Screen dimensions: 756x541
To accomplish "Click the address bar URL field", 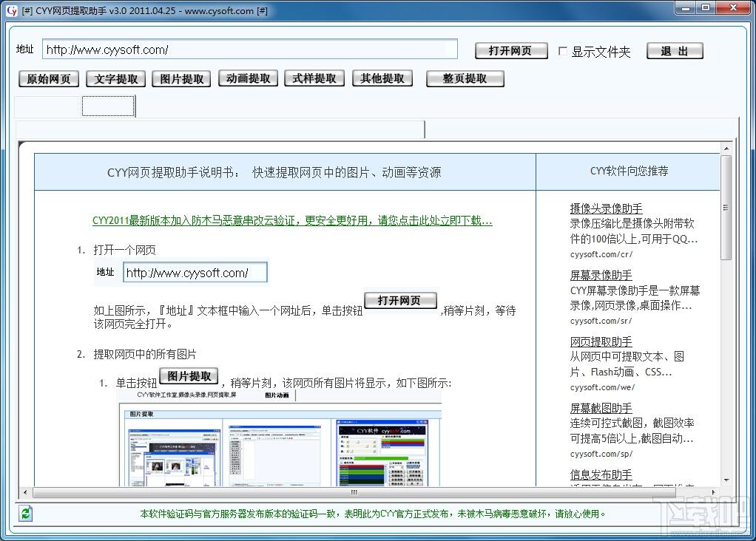I will 252,48.
